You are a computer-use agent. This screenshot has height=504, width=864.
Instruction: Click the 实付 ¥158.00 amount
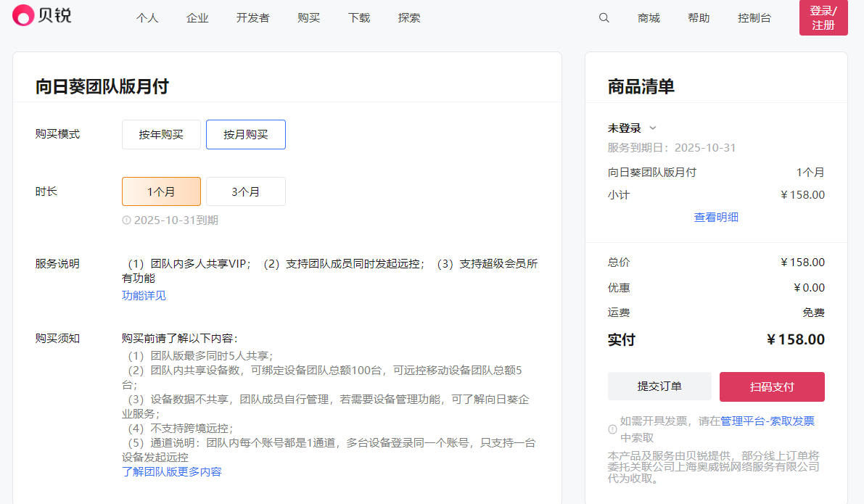pyautogui.click(x=796, y=339)
